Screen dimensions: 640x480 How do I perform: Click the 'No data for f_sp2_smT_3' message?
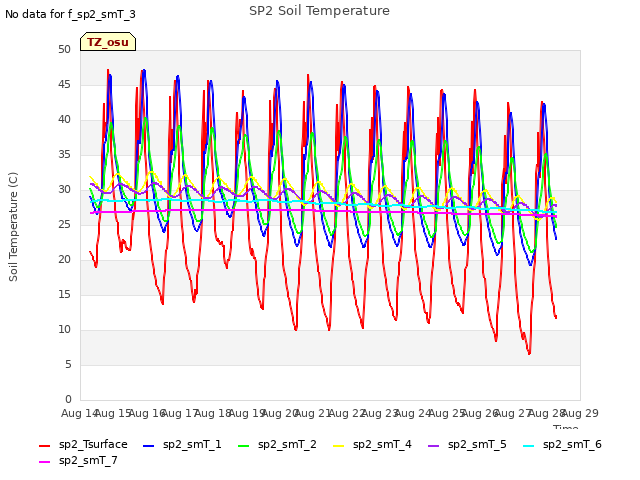point(70,14)
